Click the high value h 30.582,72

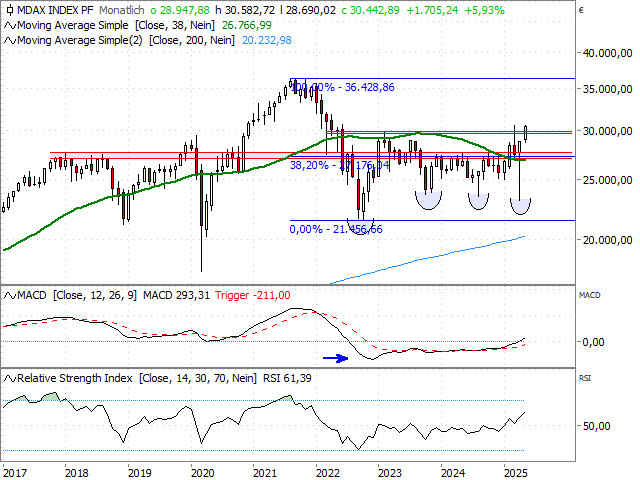244,10
